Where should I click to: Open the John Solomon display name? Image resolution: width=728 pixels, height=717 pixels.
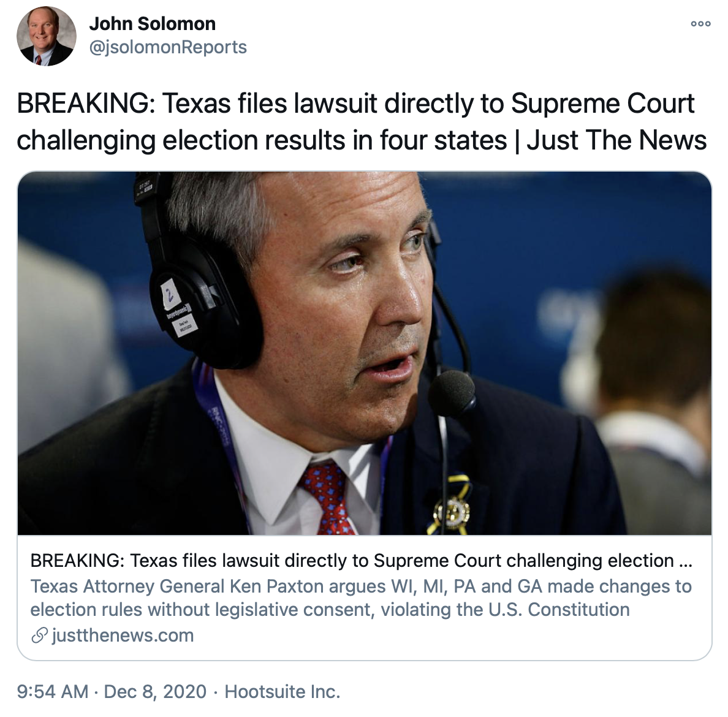point(153,24)
